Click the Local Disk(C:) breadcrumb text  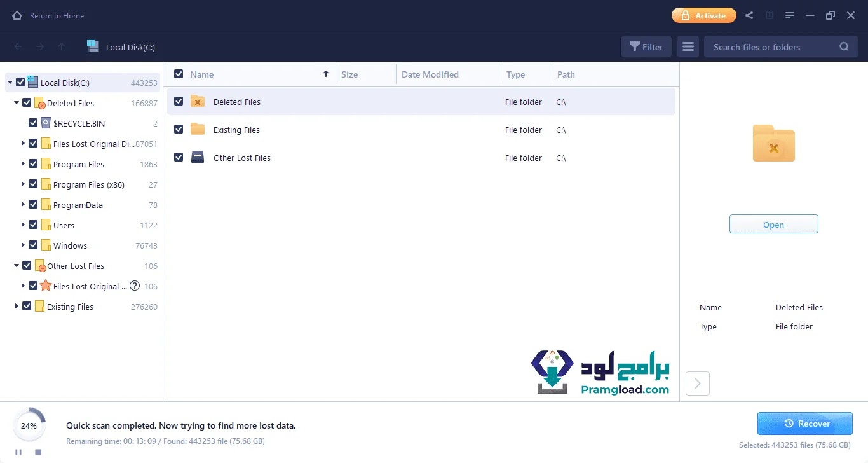pos(130,47)
